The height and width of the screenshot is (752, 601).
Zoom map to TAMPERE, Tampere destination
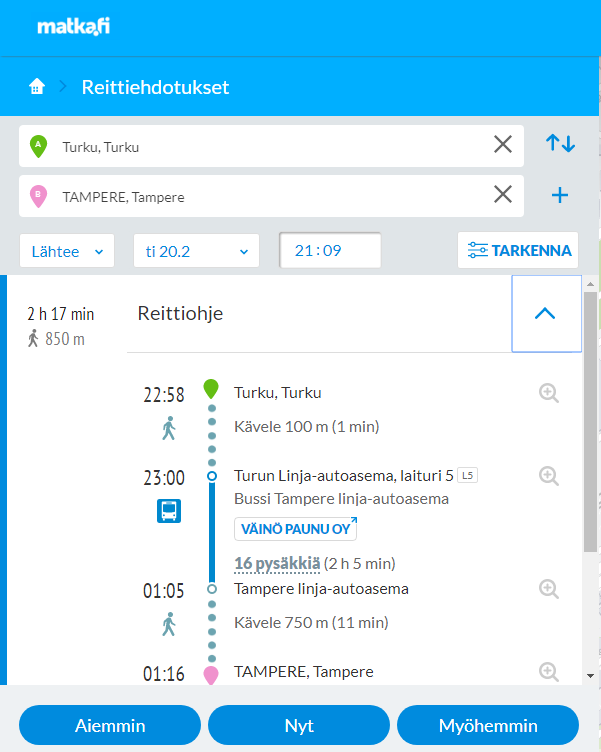(x=549, y=672)
